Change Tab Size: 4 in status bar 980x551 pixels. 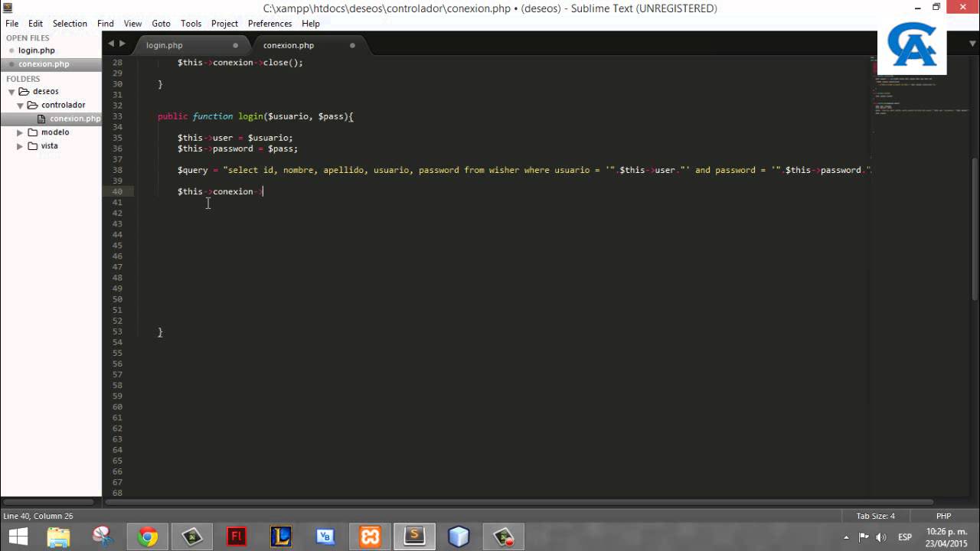(x=875, y=516)
